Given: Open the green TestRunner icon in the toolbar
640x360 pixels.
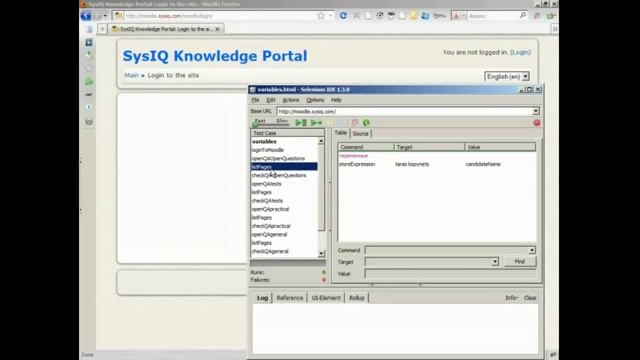Looking at the screenshot, I should click(366, 122).
